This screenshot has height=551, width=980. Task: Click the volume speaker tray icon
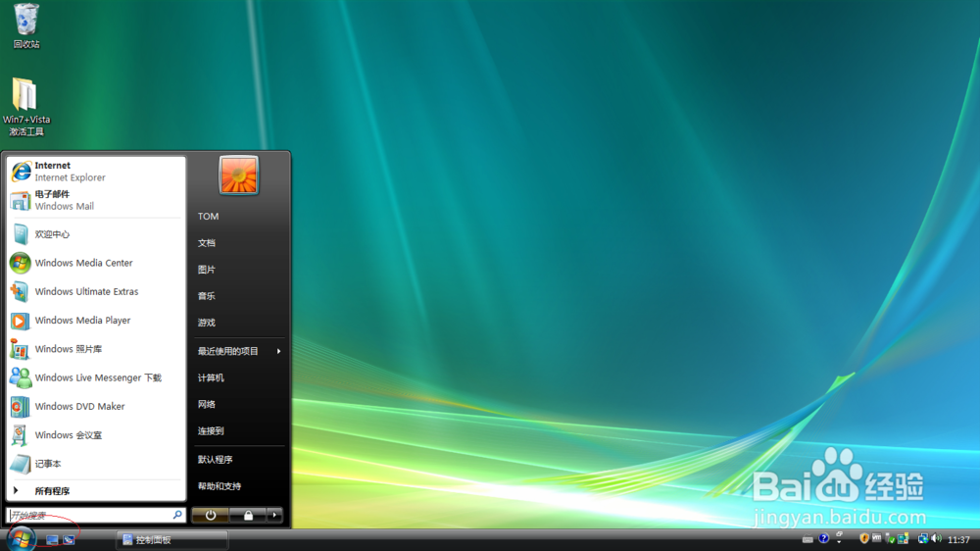pos(936,538)
